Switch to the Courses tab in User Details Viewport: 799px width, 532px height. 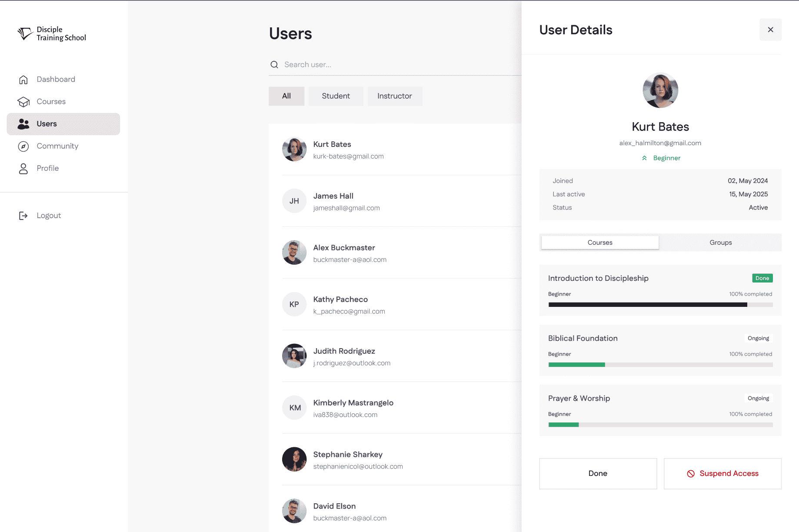point(600,243)
